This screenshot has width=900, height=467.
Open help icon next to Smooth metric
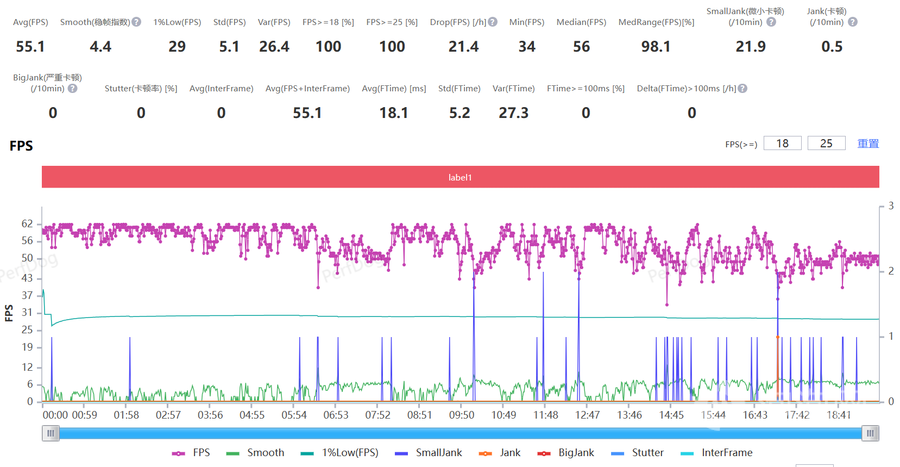coord(136,22)
